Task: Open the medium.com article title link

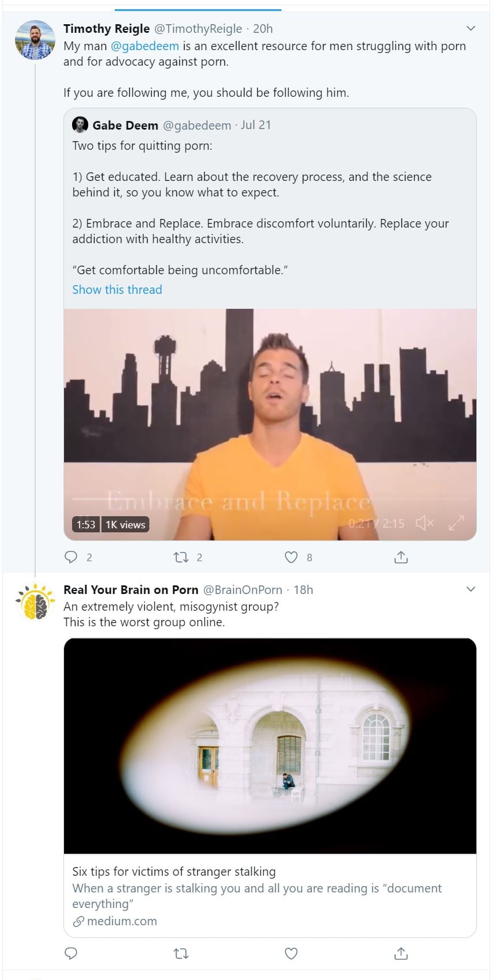Action: [x=174, y=872]
